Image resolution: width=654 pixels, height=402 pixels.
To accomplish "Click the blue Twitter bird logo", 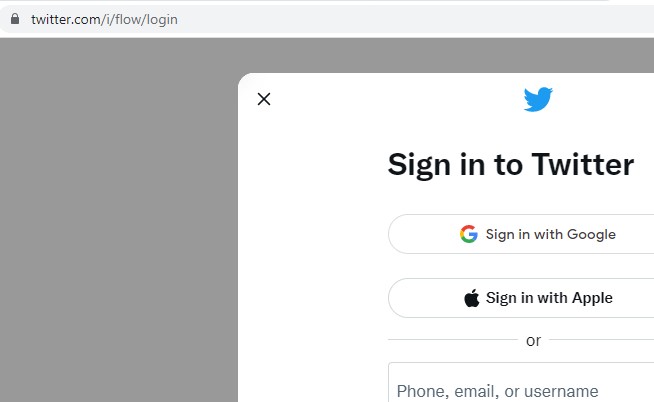I will pos(538,99).
